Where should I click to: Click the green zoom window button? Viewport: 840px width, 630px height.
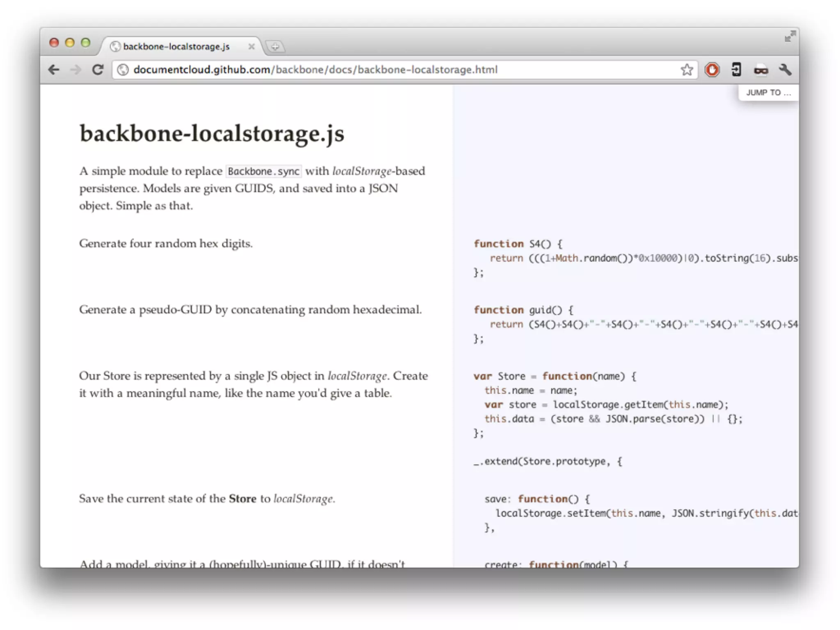pos(86,43)
